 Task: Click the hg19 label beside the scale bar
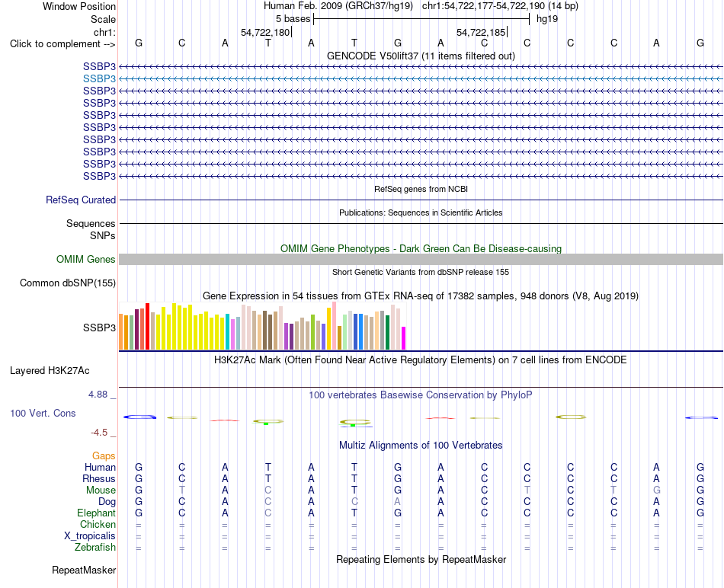click(547, 19)
